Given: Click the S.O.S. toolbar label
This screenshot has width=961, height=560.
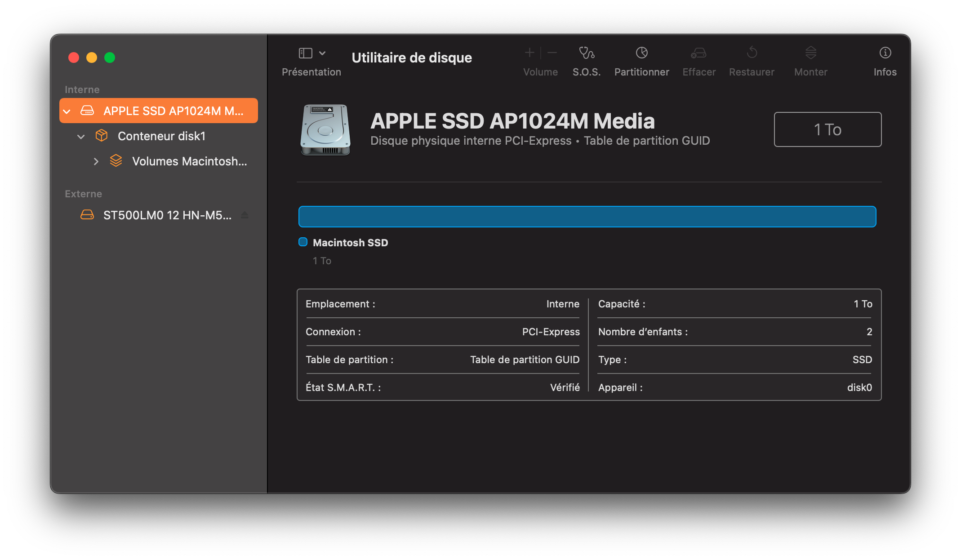Looking at the screenshot, I should 587,72.
